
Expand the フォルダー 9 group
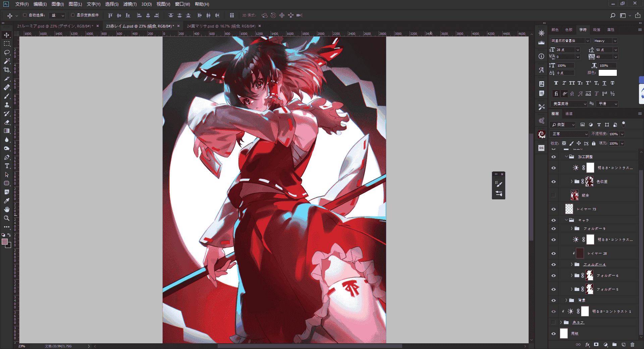572,229
